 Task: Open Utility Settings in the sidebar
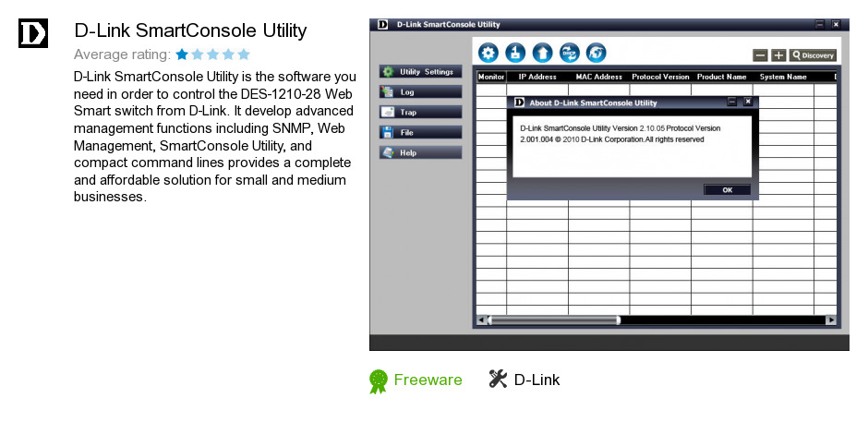(421, 71)
